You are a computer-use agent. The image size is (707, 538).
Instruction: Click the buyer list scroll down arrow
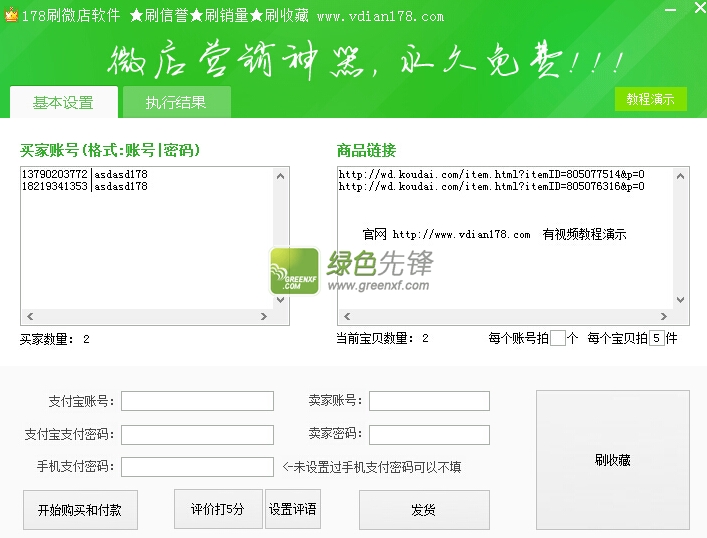click(280, 300)
